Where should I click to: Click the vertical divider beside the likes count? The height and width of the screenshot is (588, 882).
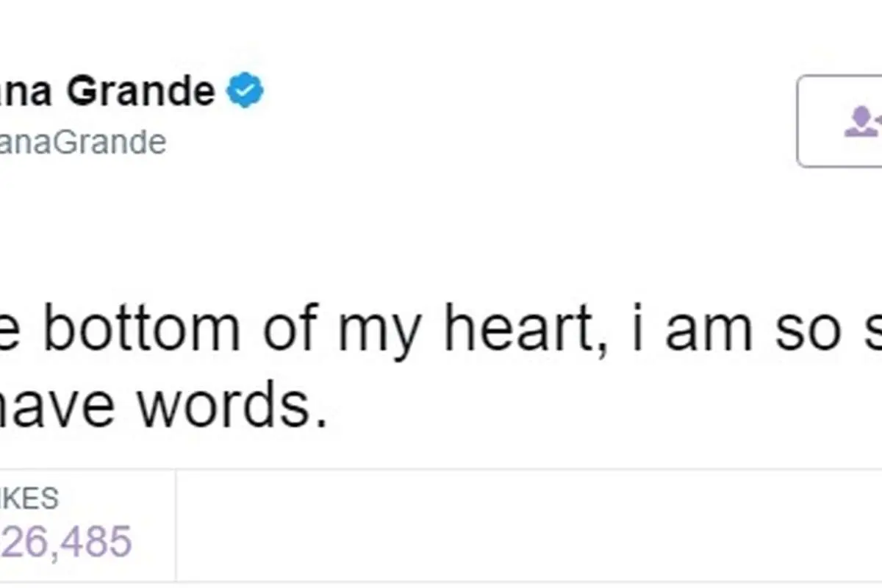[x=176, y=526]
